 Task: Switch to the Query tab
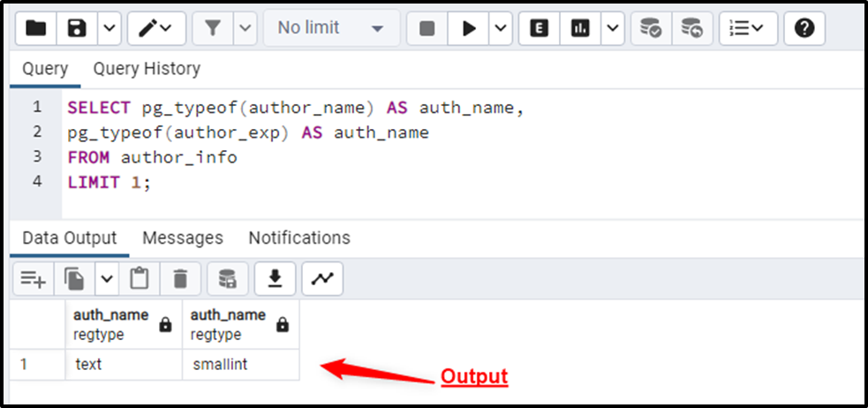(45, 69)
